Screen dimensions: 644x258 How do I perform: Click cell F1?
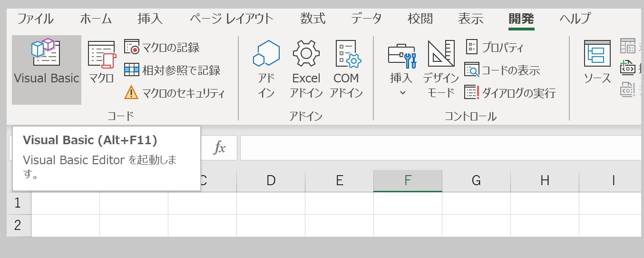coord(408,203)
